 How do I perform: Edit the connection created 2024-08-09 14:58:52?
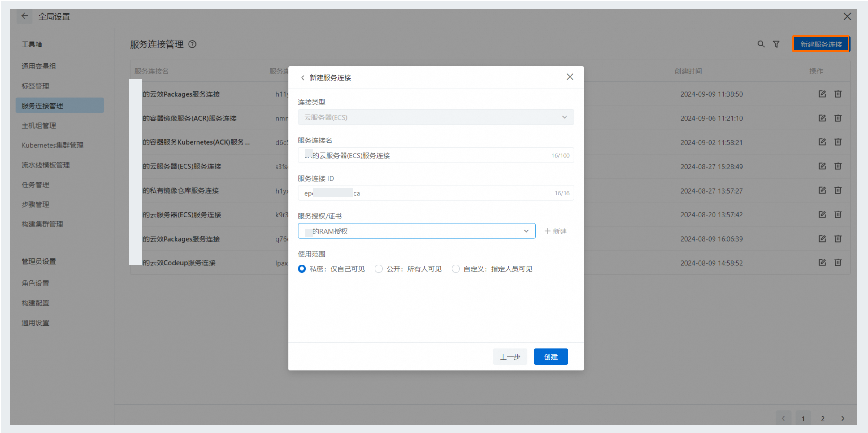pos(822,262)
